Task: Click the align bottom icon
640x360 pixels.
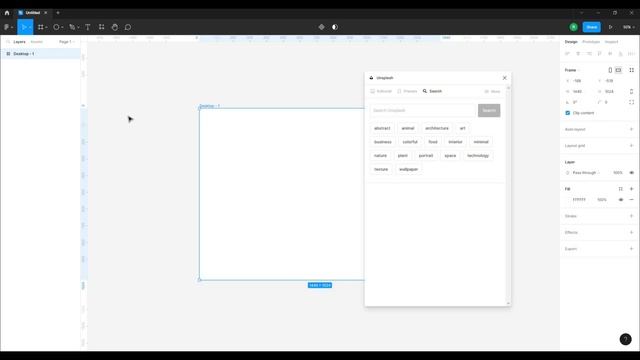Action: (x=621, y=53)
